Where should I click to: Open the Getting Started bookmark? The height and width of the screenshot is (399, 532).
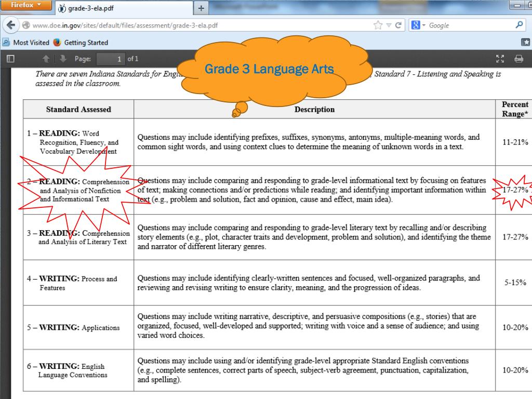(x=81, y=43)
